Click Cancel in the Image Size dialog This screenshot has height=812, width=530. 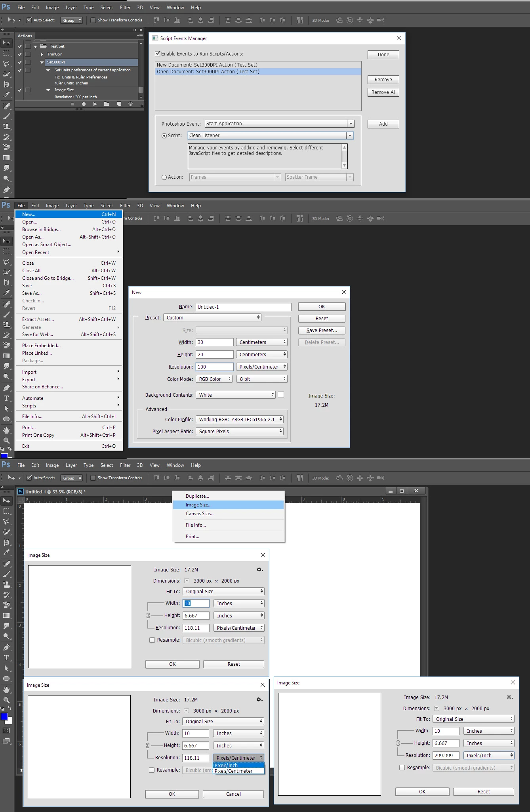pos(233,794)
